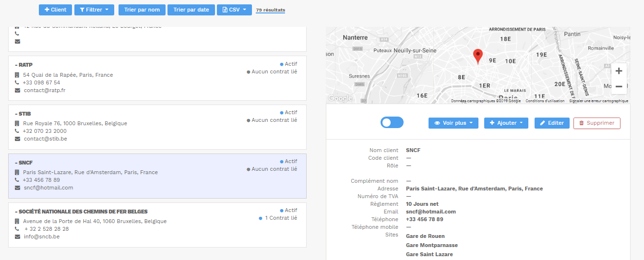Click the Gare de Rouen site

point(425,236)
